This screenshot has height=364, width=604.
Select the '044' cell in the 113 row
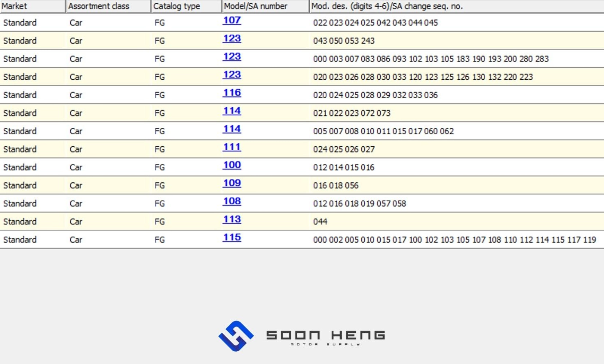click(x=320, y=222)
